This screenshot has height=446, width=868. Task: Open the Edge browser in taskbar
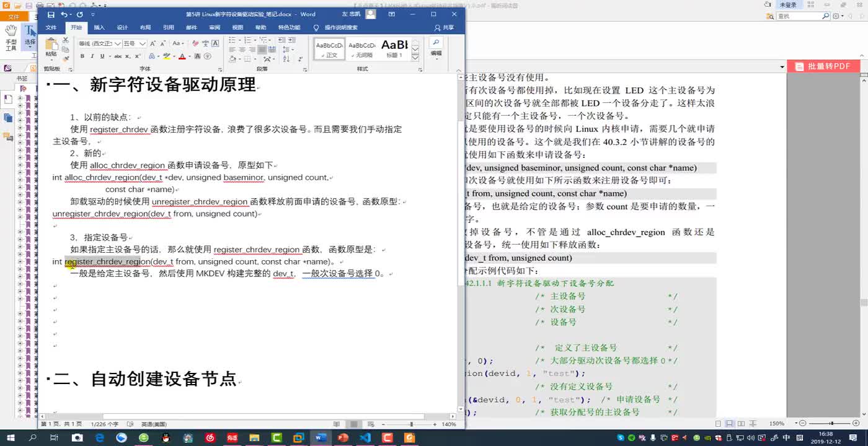(x=99, y=437)
